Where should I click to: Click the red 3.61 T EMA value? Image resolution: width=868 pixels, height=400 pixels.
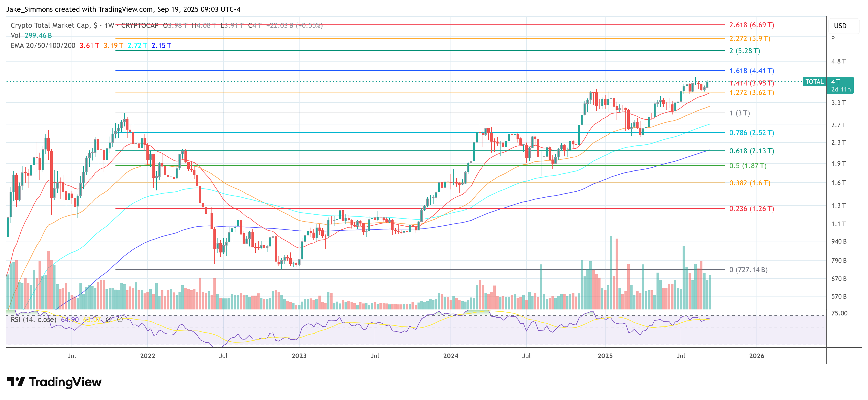click(89, 45)
